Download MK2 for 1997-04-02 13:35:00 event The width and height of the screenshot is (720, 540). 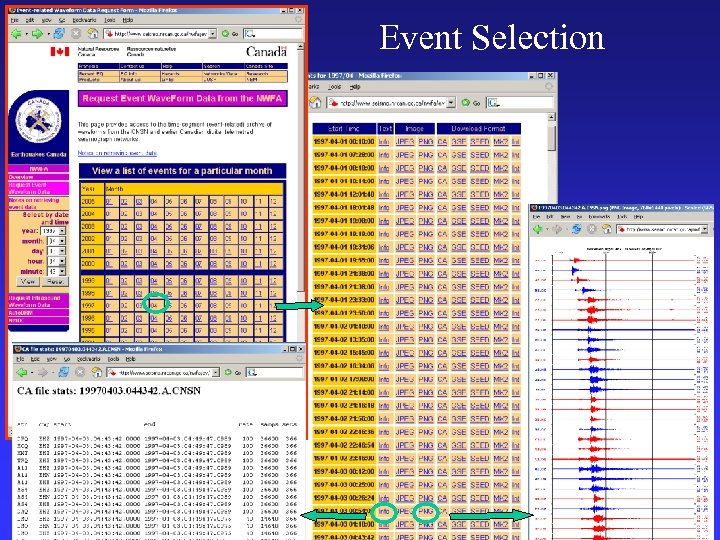coord(501,340)
